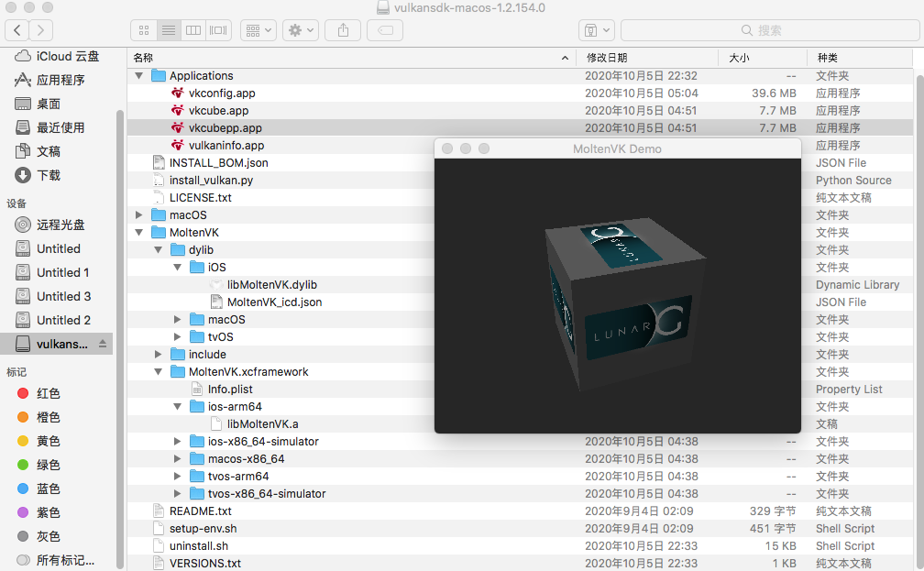Screen dimensions: 924x571
Task: Collapse the dylib folder
Action: coord(158,250)
